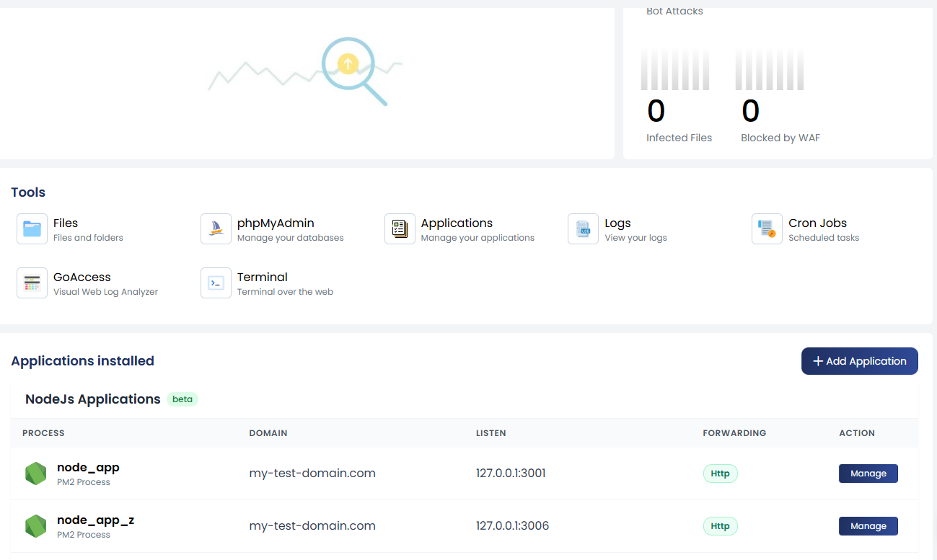Click the ACTION column header
The height and width of the screenshot is (560, 937).
(857, 433)
